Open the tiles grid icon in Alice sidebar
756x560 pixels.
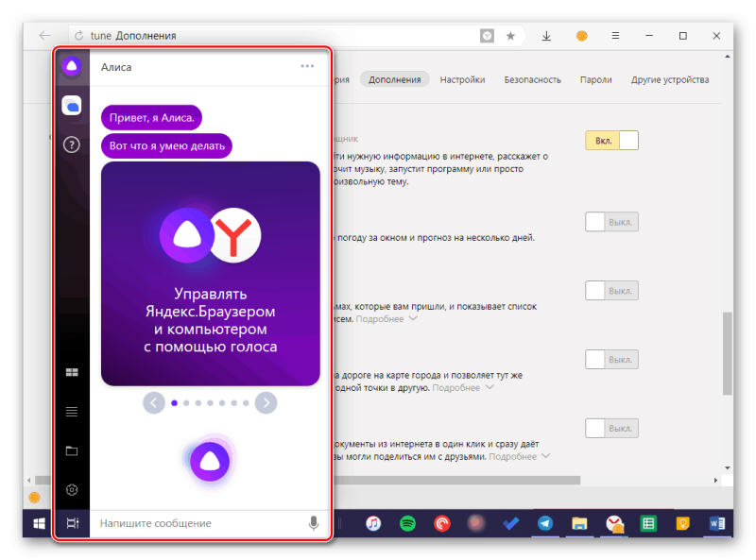[x=72, y=372]
